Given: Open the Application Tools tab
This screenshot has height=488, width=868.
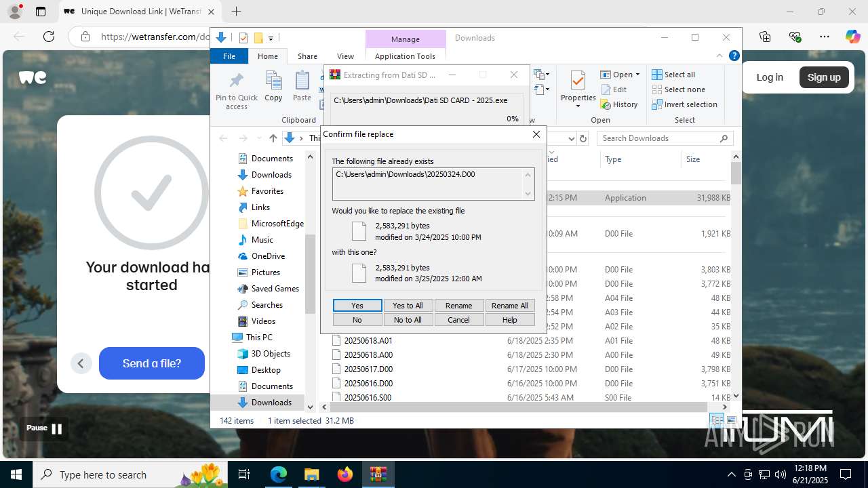Looking at the screenshot, I should (x=405, y=56).
